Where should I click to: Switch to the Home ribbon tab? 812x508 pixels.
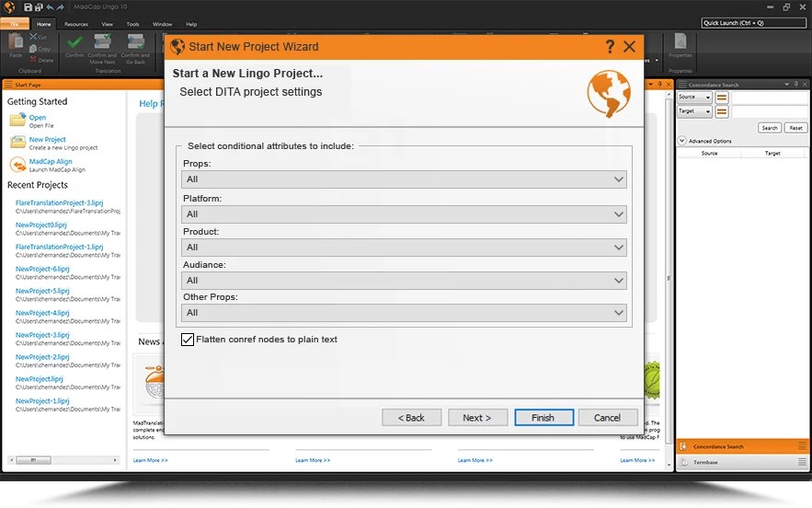pos(43,24)
